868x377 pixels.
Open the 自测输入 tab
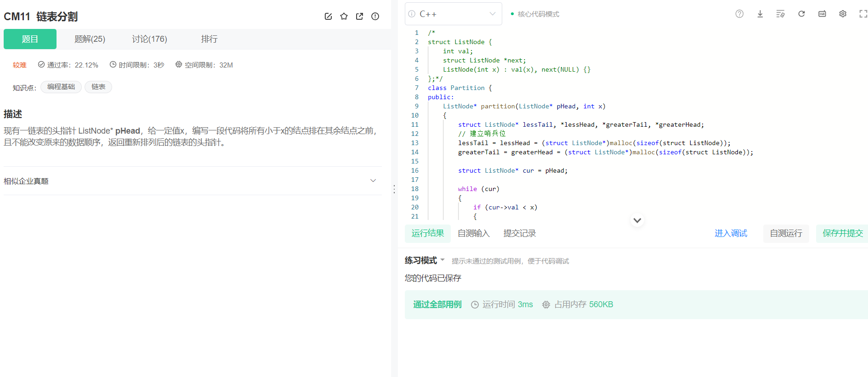coord(474,233)
